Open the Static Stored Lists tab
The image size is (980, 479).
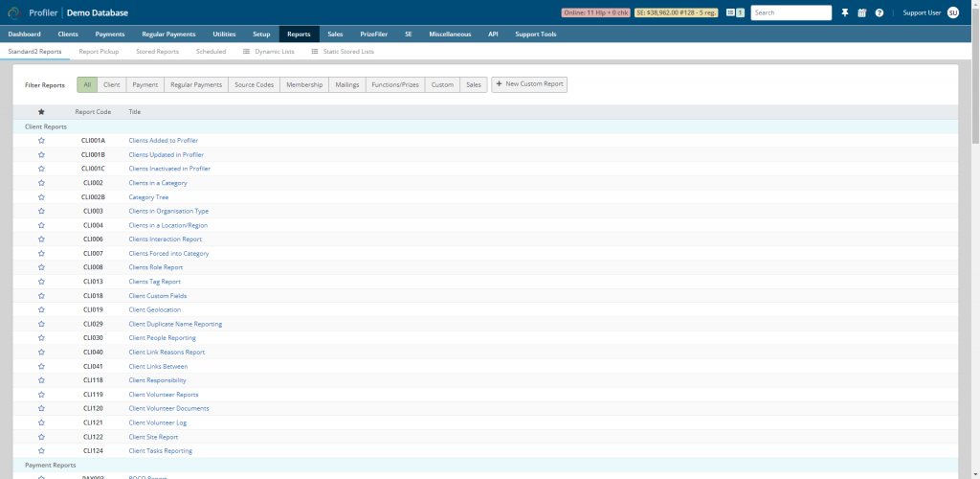[343, 52]
